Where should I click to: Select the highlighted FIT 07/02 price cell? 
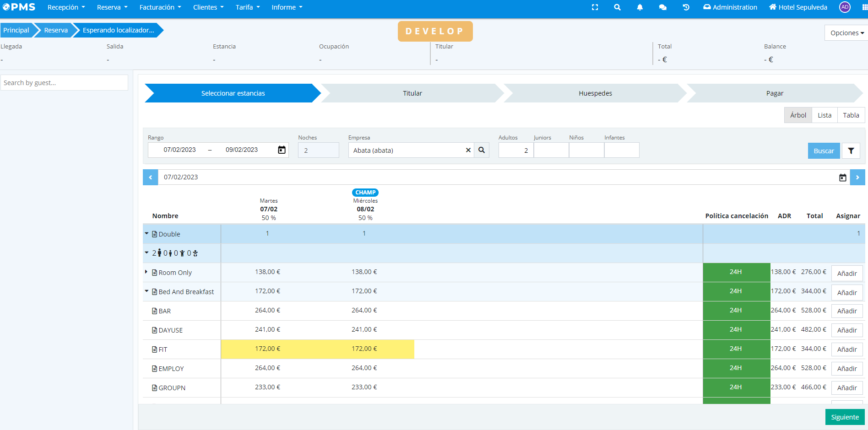[x=268, y=349]
